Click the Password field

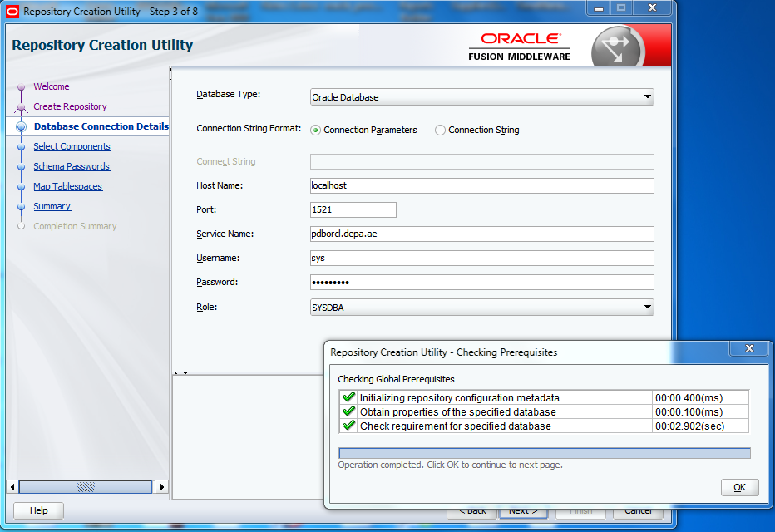[482, 282]
